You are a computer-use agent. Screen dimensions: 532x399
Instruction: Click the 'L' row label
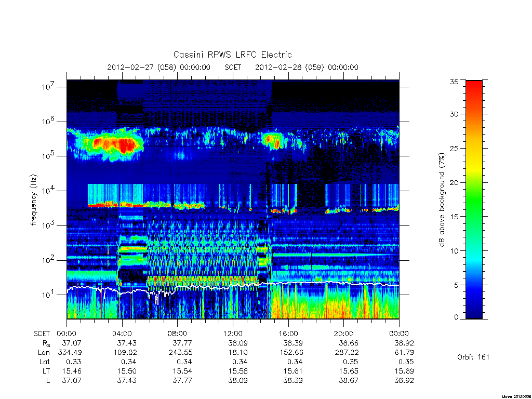pyautogui.click(x=48, y=381)
